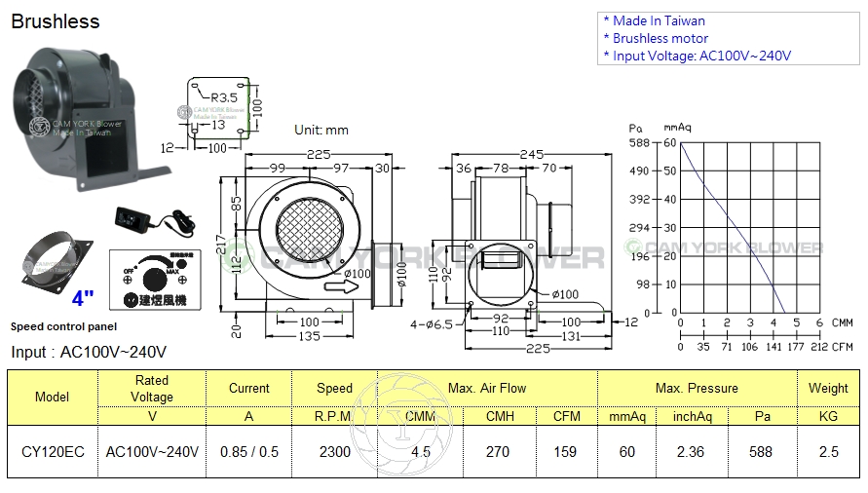Screen dimensions: 868x493
Task: Click the '159' CFM cell
Action: click(565, 452)
